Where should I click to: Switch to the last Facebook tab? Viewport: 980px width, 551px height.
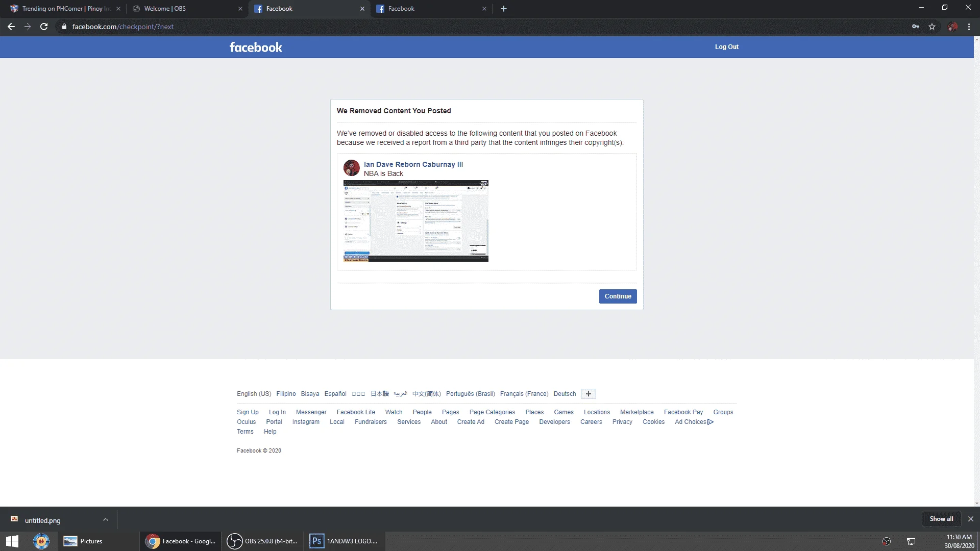431,9
